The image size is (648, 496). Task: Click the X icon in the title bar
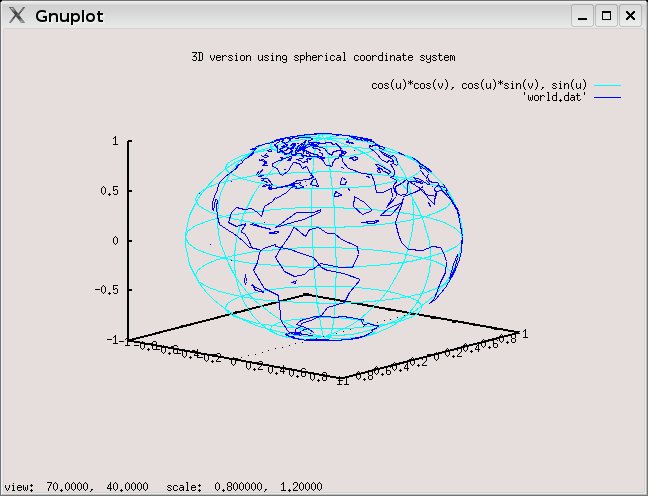click(16, 16)
